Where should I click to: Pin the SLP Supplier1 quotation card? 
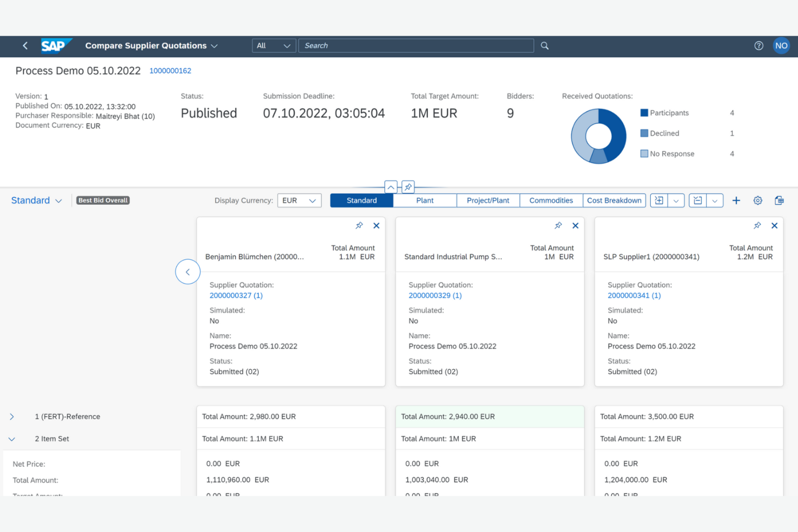point(757,226)
